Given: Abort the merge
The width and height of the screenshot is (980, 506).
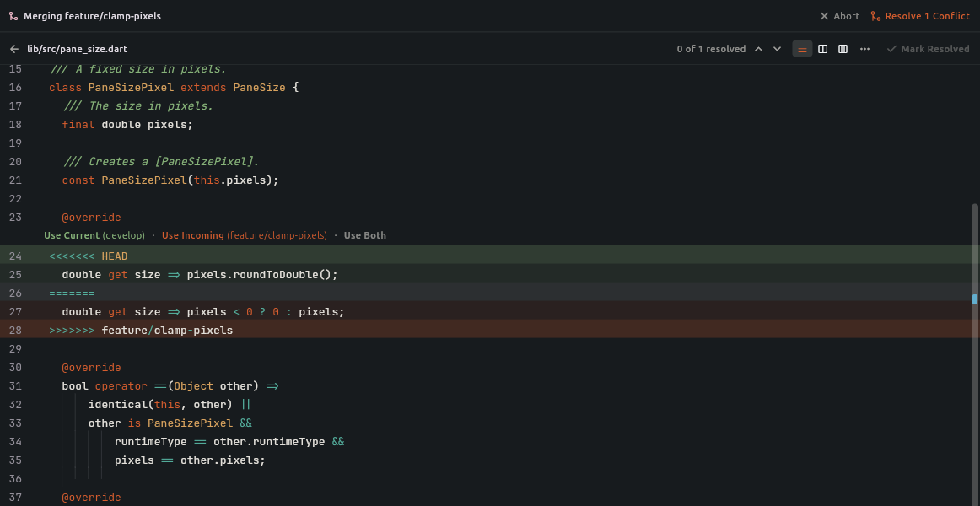Looking at the screenshot, I should (839, 16).
